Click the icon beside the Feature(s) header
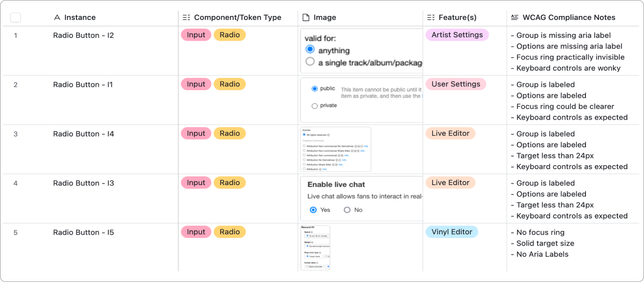The height and width of the screenshot is (282, 644). [430, 17]
